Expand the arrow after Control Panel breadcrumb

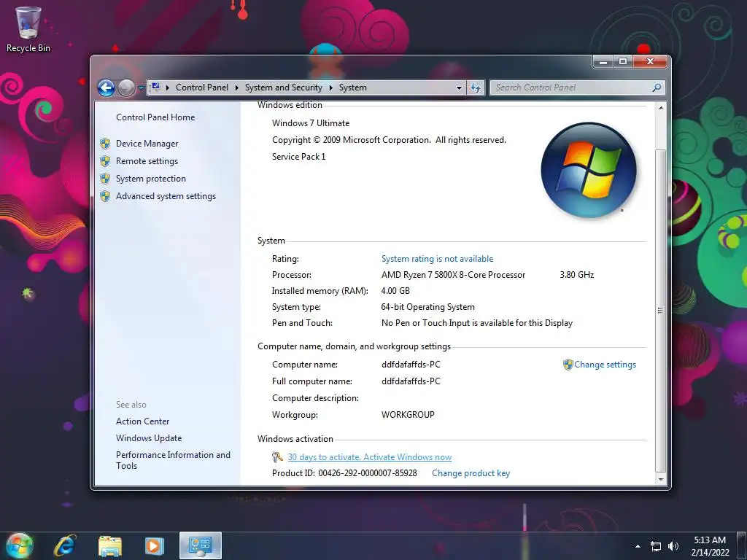coord(237,87)
